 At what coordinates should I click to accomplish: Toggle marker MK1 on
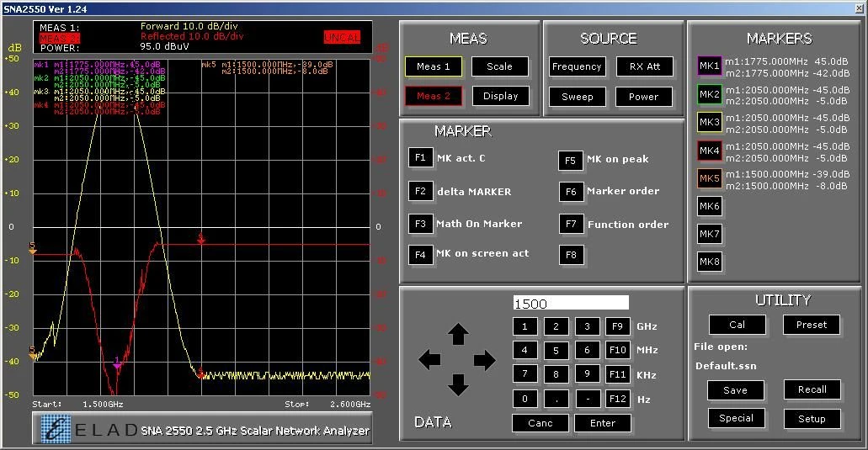[709, 66]
